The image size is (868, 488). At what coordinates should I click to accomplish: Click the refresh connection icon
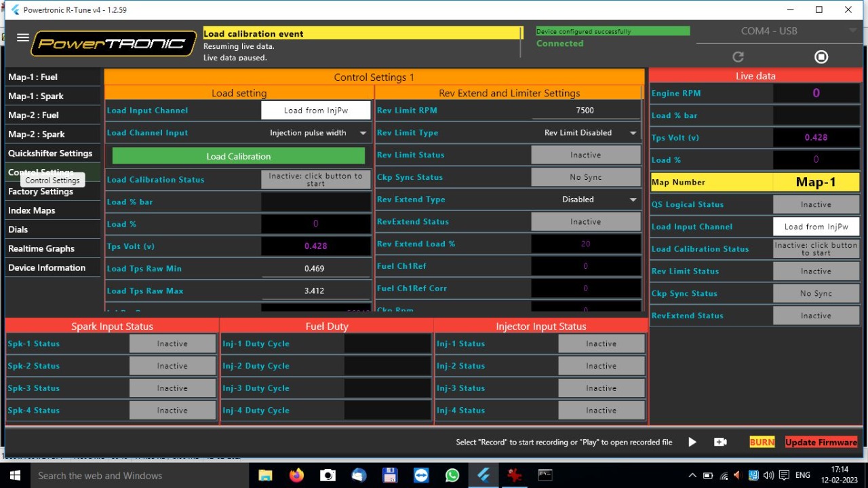738,57
